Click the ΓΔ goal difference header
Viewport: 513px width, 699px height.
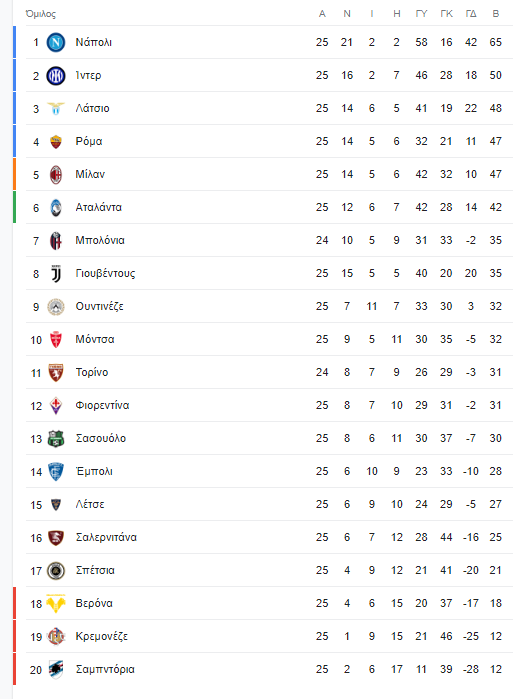point(471,14)
